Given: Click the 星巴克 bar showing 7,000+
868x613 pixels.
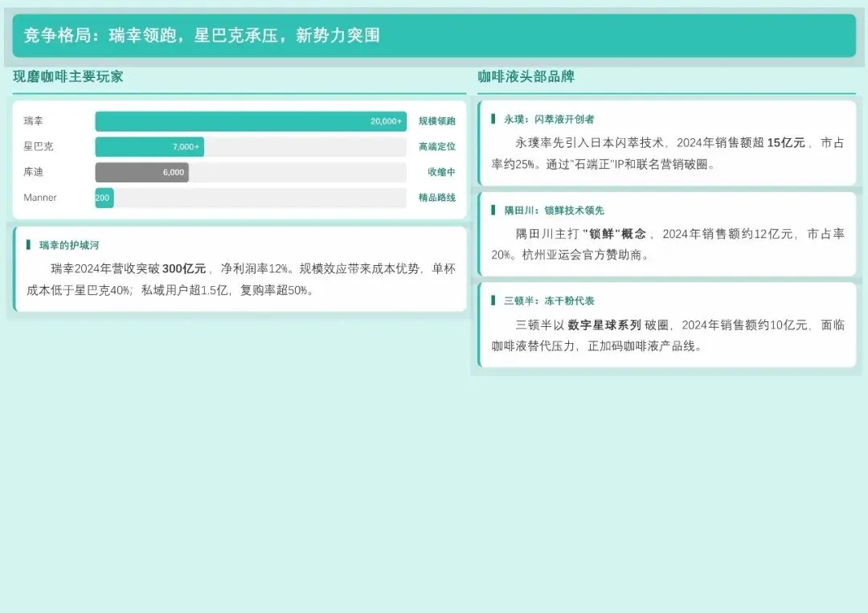Looking at the screenshot, I should 149,146.
